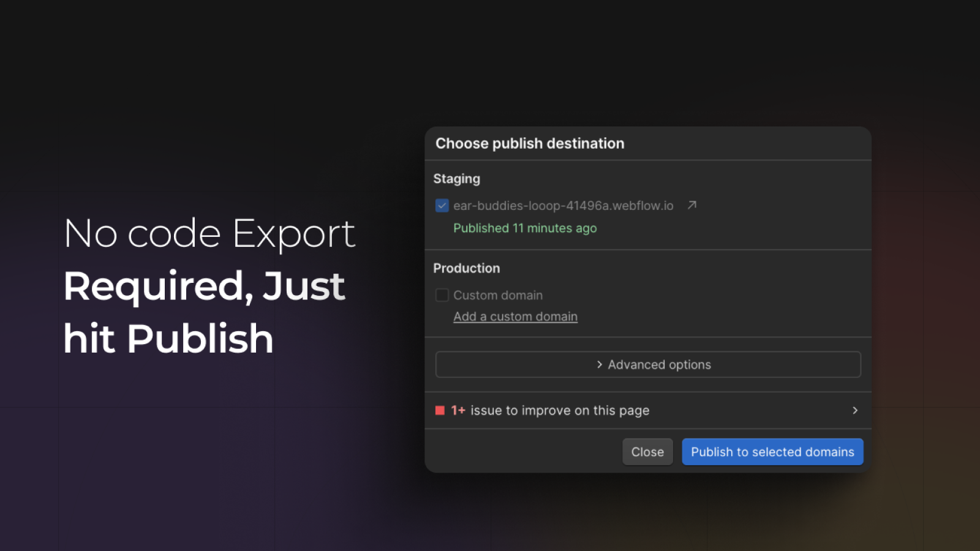Close the publish dialog
The image size is (980, 551).
pos(647,452)
